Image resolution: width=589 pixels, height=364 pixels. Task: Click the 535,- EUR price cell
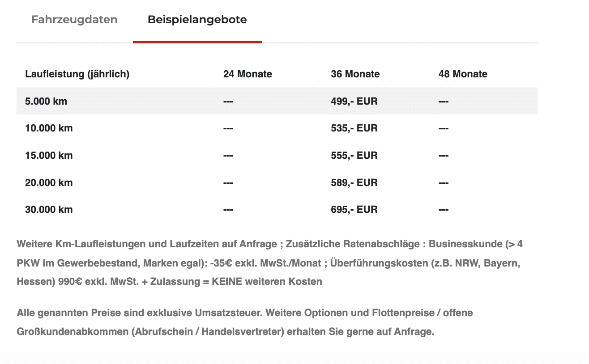pyautogui.click(x=354, y=128)
